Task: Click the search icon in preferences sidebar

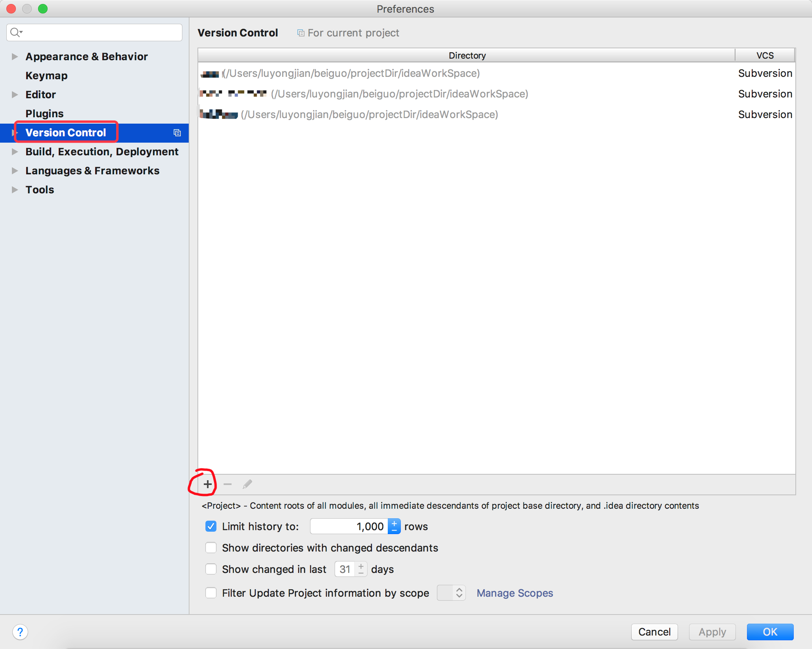Action: pyautogui.click(x=18, y=32)
